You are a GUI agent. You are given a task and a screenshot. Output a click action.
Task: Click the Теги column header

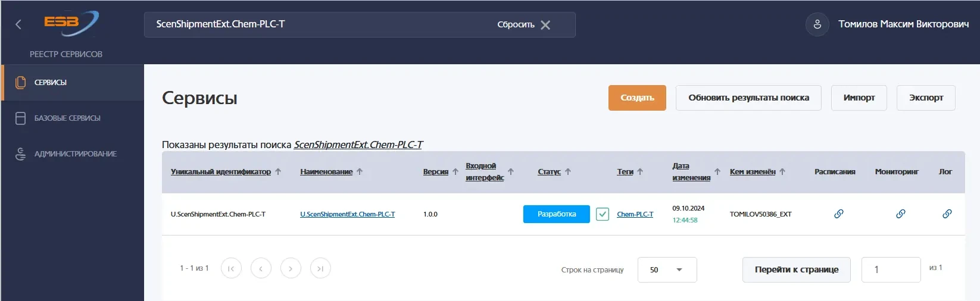pyautogui.click(x=625, y=171)
